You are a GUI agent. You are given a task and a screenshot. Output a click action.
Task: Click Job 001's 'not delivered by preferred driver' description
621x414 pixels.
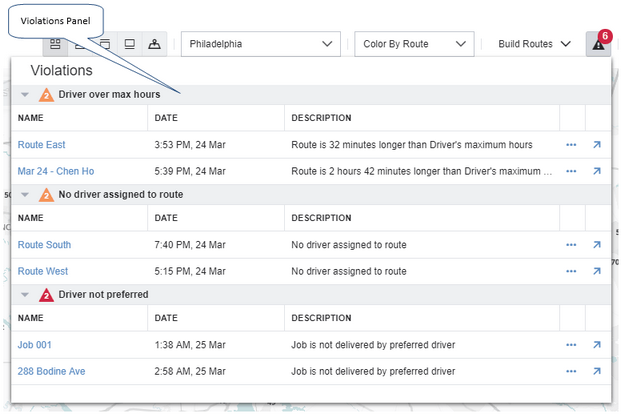373,345
